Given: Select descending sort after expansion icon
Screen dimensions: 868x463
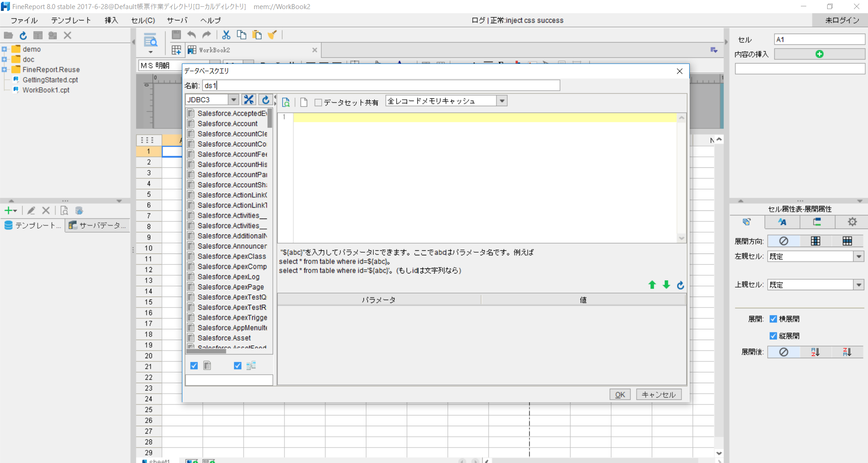Looking at the screenshot, I should click(x=847, y=352).
